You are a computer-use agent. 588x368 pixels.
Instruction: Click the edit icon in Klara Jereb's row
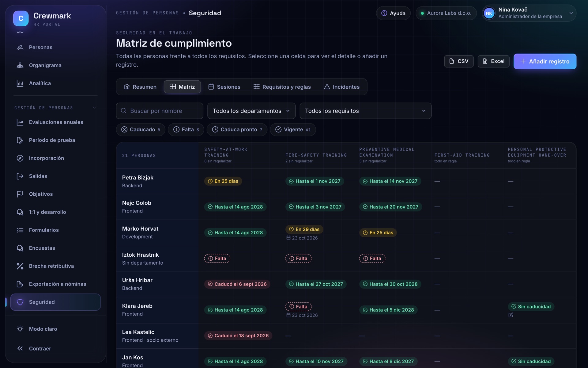[x=511, y=315]
